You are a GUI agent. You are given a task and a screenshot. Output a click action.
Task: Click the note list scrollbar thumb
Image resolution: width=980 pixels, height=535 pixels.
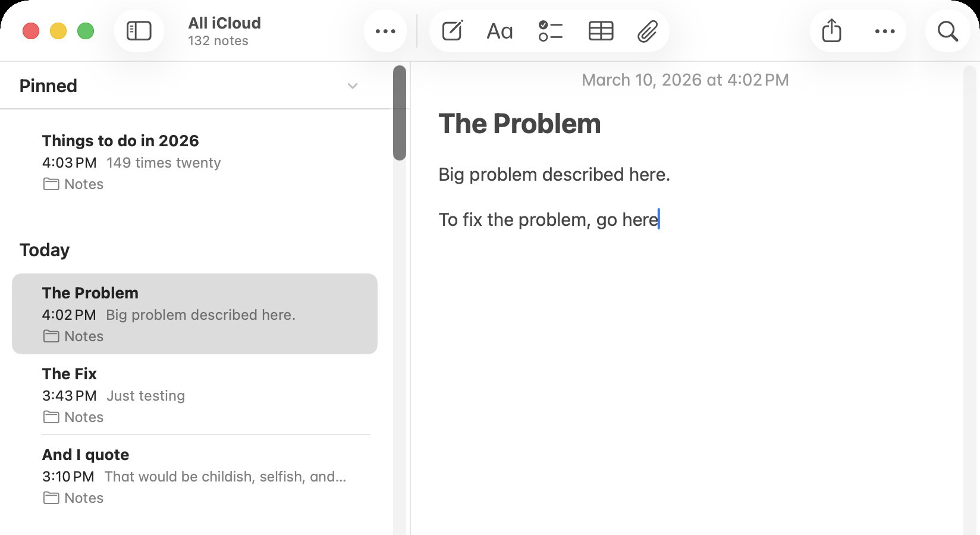pos(400,113)
